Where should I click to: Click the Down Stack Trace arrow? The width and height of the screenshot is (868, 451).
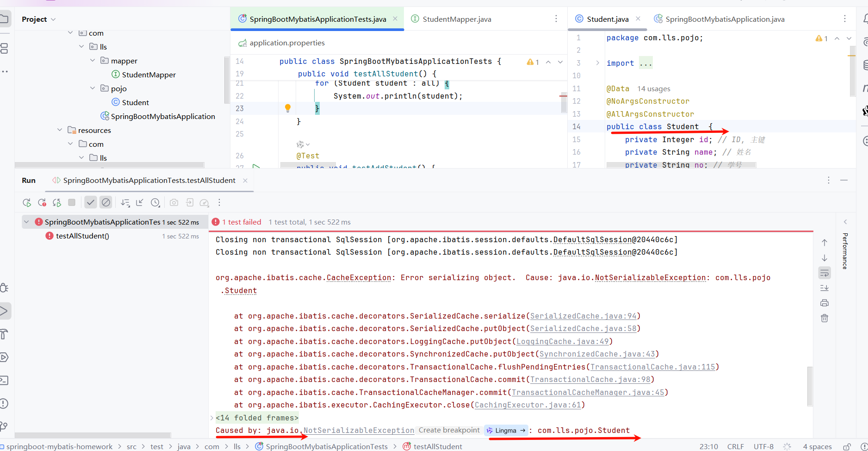[x=825, y=258]
